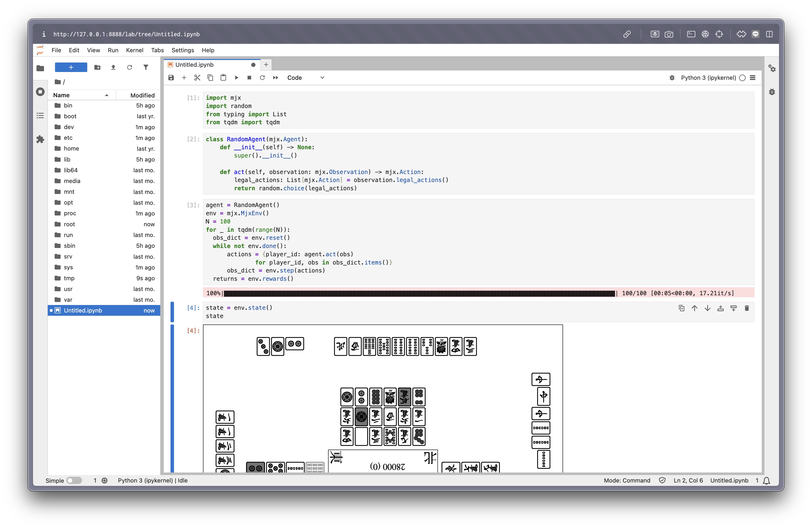
Task: Restart the kernel with the circular arrow
Action: (262, 78)
